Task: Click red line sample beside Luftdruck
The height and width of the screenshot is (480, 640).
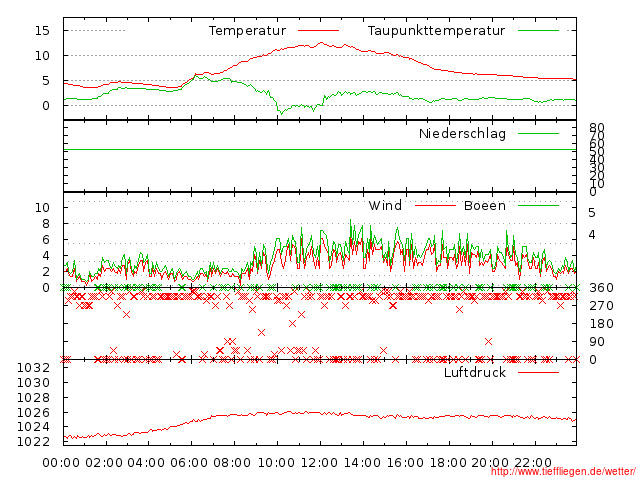Action: [538, 372]
